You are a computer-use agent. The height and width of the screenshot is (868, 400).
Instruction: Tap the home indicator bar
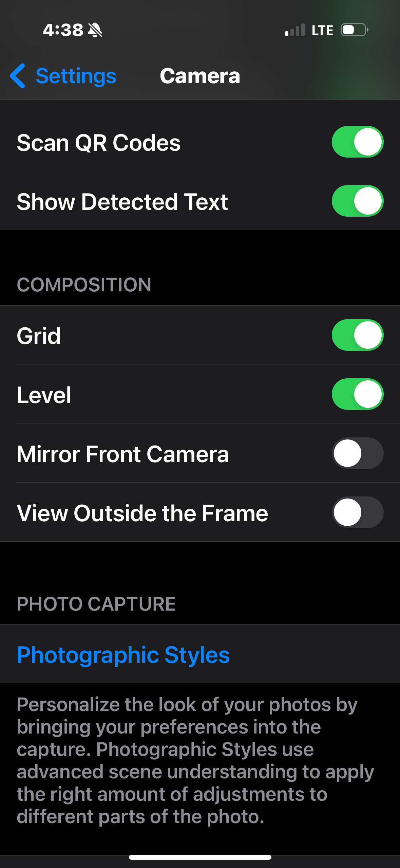(x=200, y=857)
